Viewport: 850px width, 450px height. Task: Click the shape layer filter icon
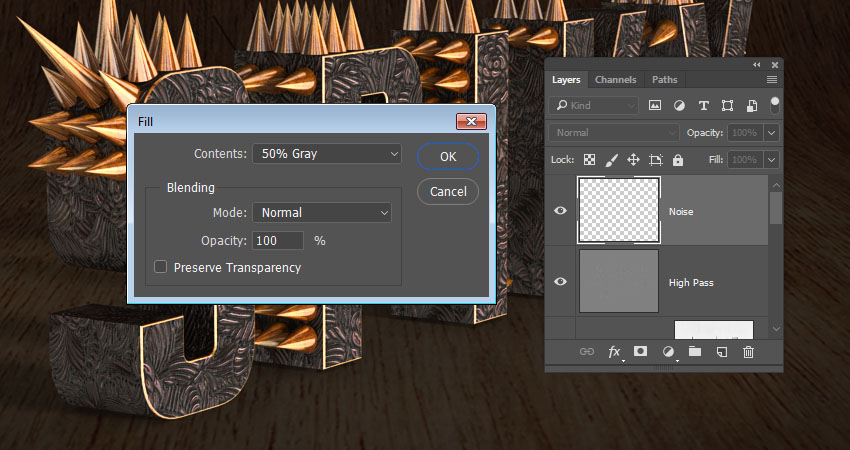727,106
